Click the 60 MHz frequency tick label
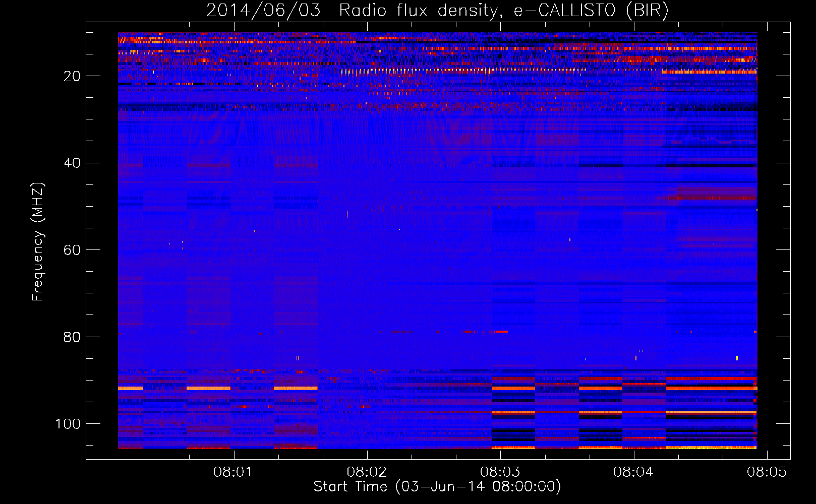 pos(72,250)
